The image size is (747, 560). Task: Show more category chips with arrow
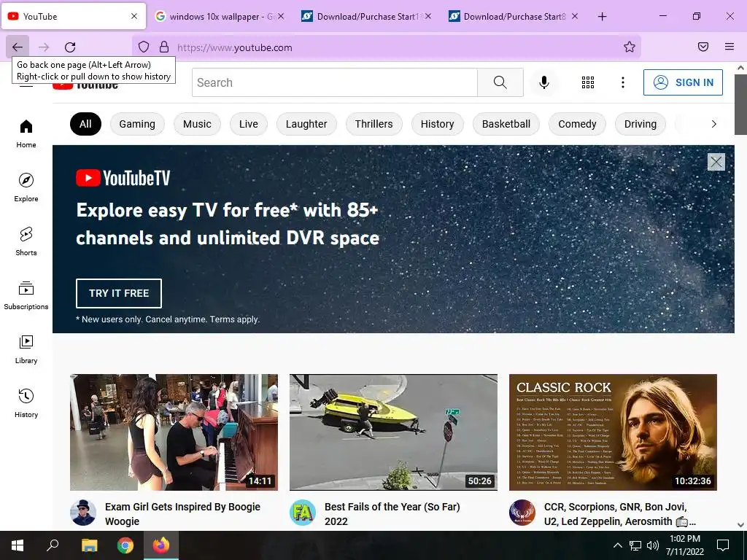pyautogui.click(x=713, y=124)
